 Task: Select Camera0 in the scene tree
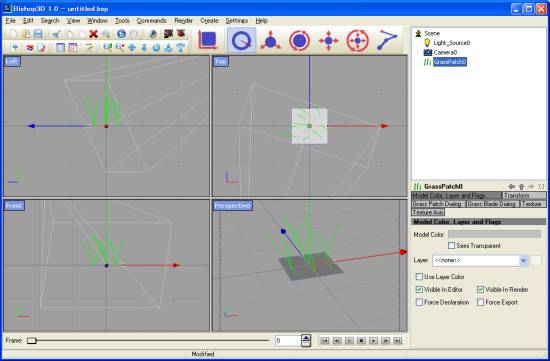point(445,52)
